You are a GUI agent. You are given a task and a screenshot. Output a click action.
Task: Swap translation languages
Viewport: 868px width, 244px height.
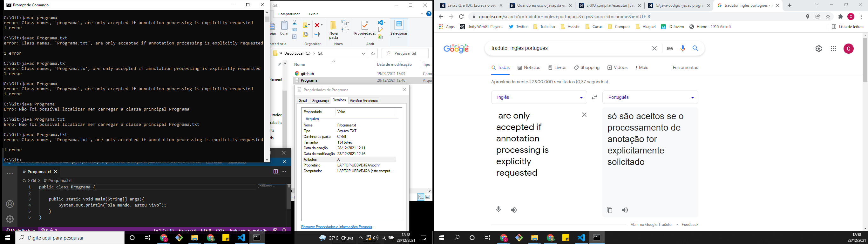click(x=595, y=98)
